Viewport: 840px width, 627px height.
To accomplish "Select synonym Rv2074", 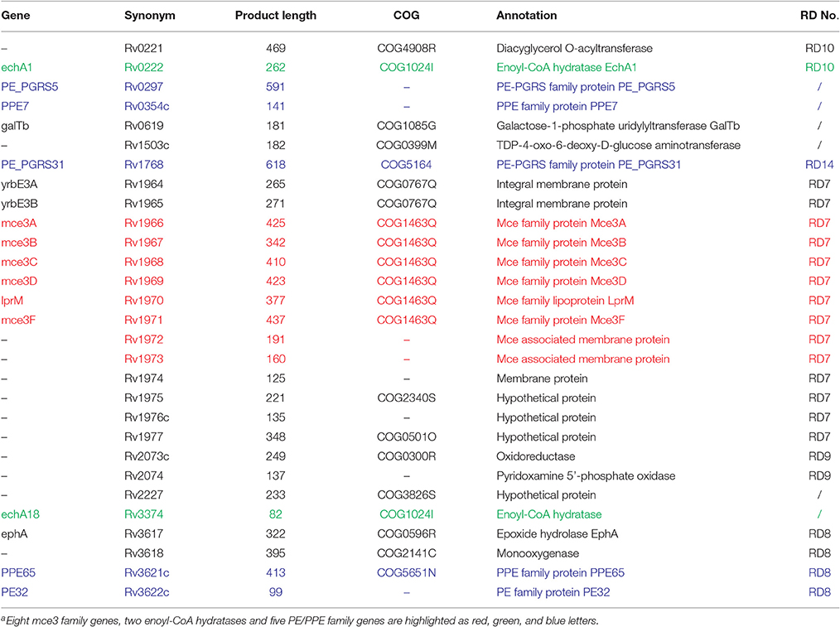I will pos(143,475).
